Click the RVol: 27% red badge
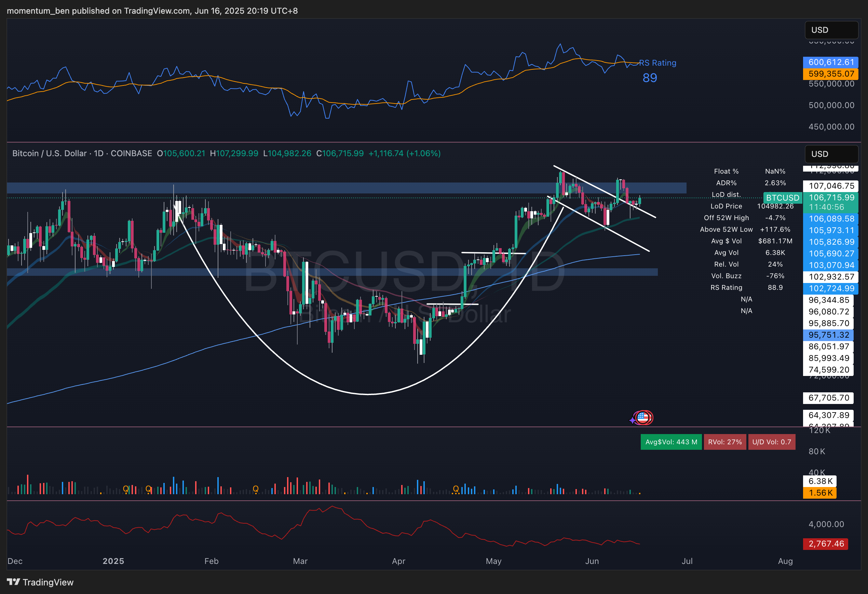The width and height of the screenshot is (868, 594). coord(724,442)
